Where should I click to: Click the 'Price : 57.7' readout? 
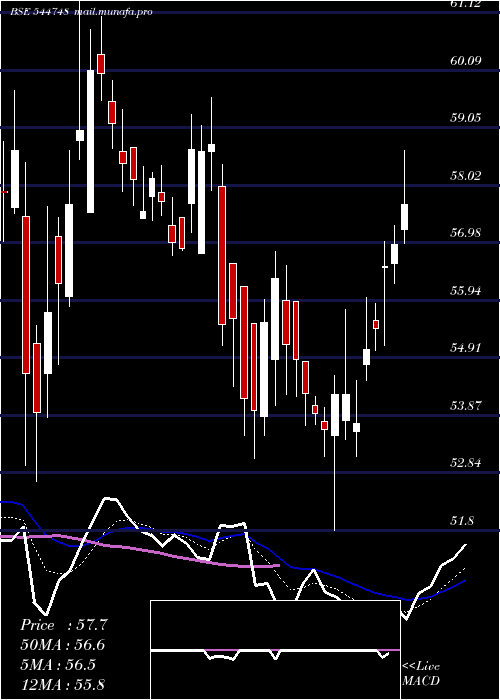pos(64,625)
